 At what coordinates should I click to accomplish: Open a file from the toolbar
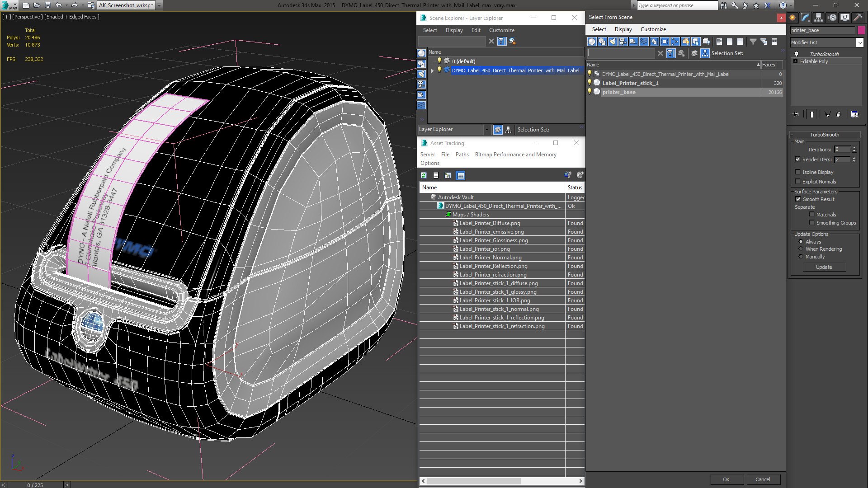[37, 5]
